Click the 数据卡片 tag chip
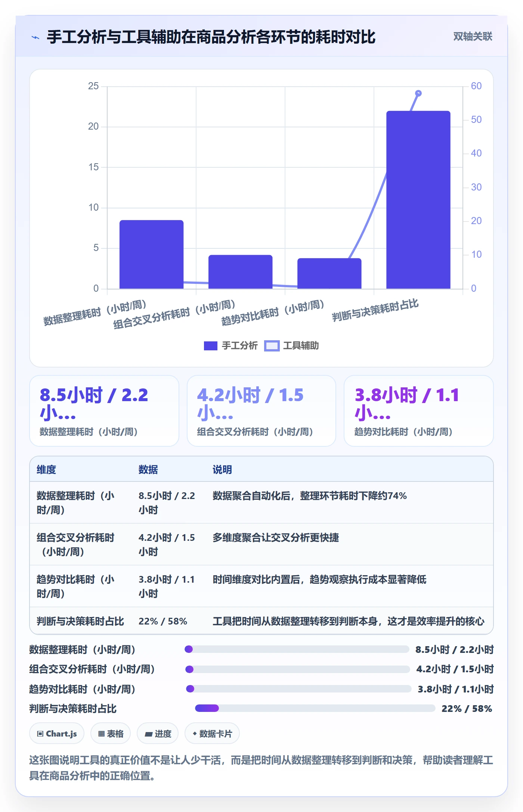The height and width of the screenshot is (812, 523). tap(212, 734)
